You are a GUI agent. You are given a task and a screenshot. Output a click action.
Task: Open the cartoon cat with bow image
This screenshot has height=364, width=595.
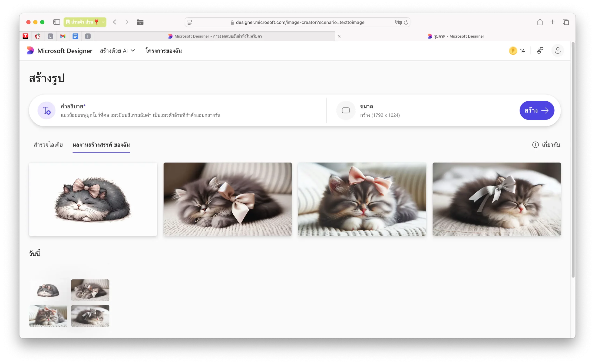point(93,199)
